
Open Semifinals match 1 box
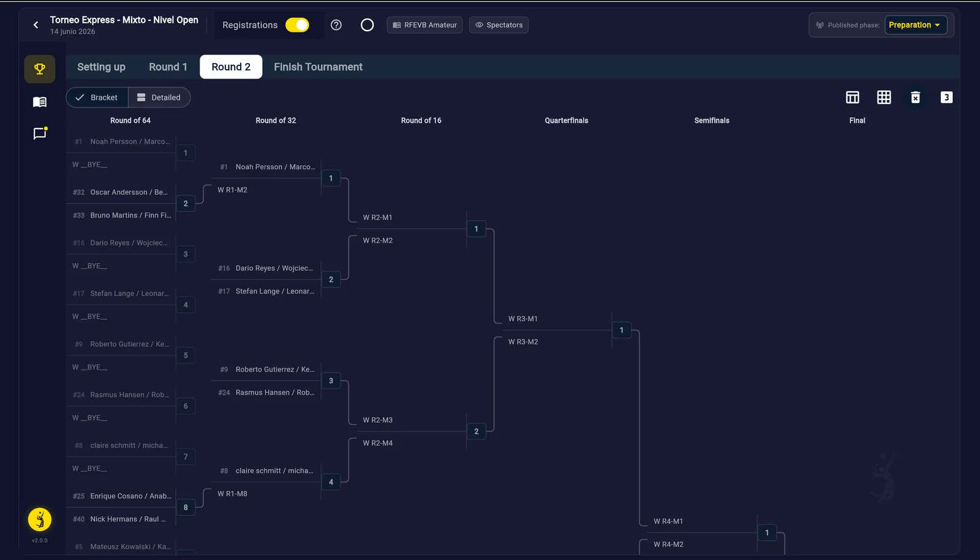(766, 533)
